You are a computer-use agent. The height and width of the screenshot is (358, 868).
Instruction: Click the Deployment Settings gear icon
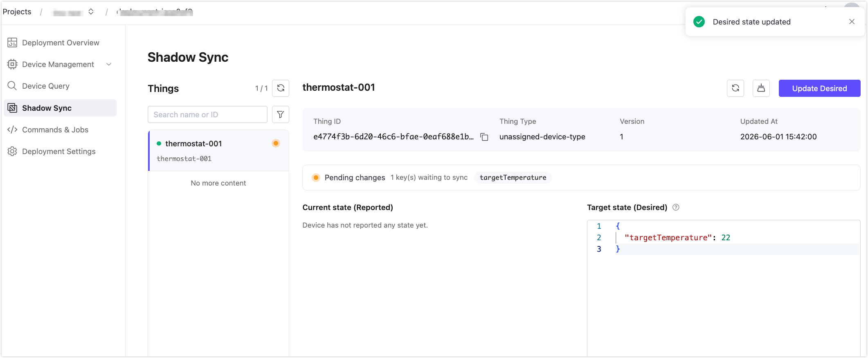click(12, 151)
